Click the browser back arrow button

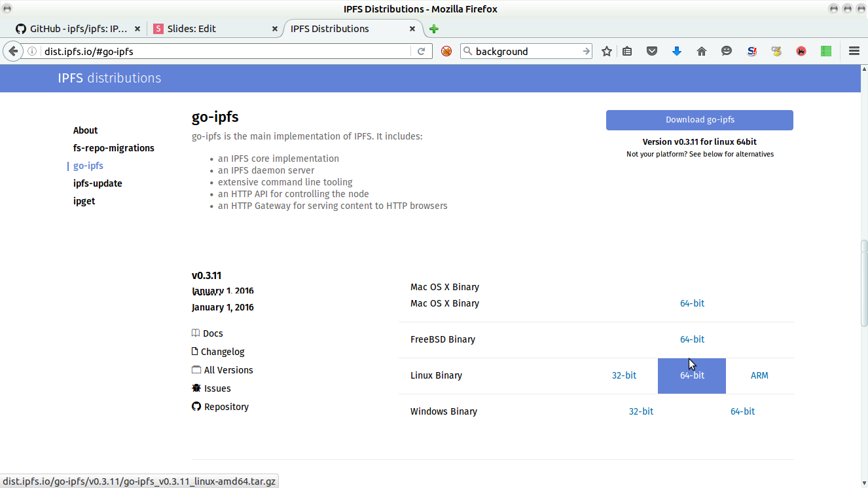(x=13, y=51)
